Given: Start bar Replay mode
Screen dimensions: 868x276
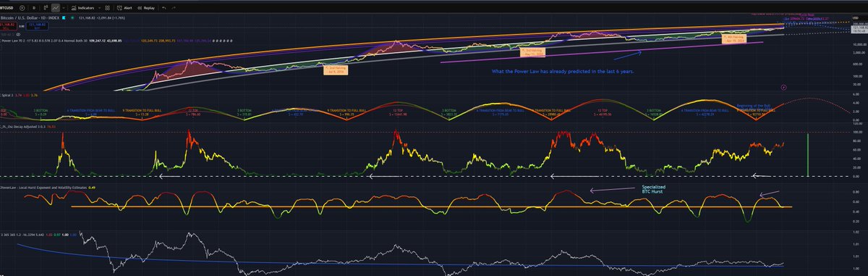Looking at the screenshot, I should pos(146,8).
